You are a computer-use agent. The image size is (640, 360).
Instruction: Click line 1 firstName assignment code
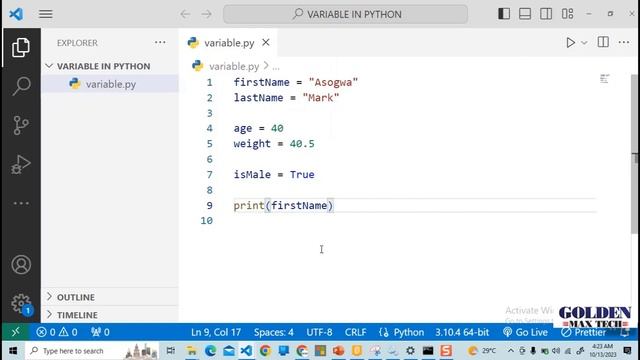pos(296,82)
